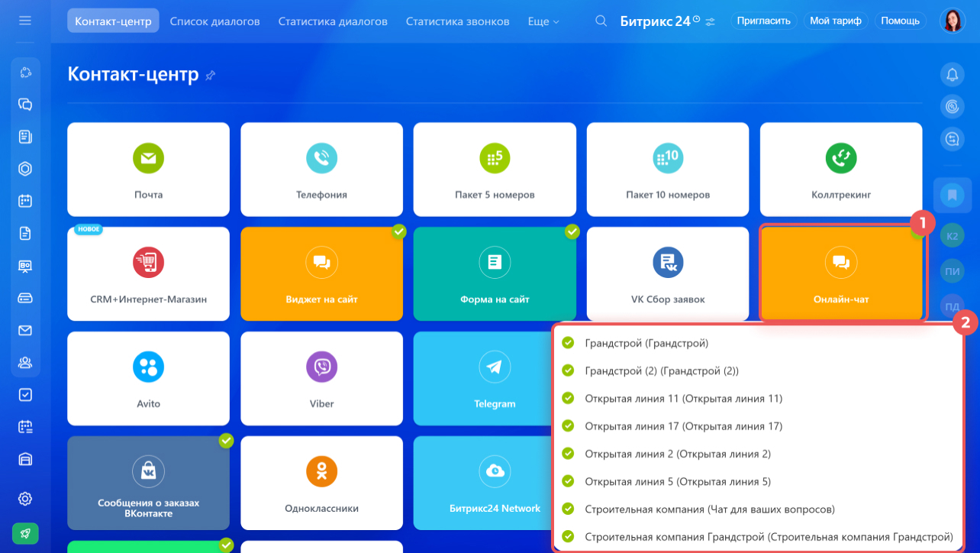Click the Битрикс 24 logo
Viewport: 980px width, 553px height.
(660, 21)
